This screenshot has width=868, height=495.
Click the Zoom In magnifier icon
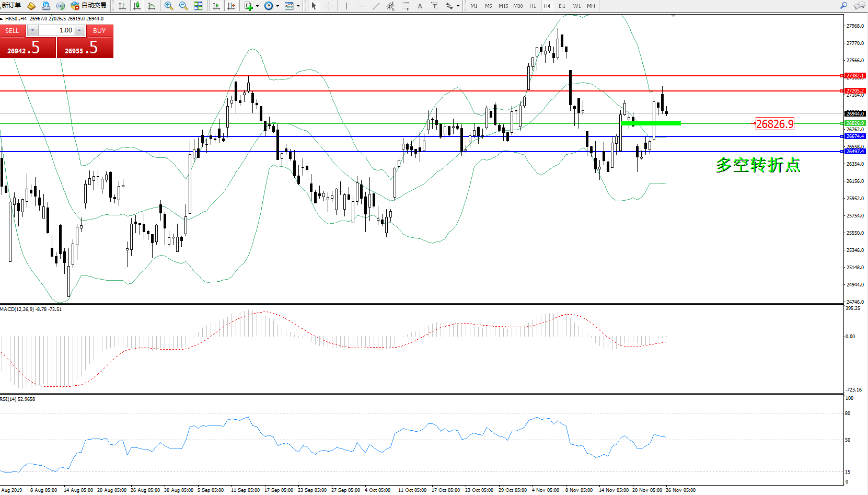click(x=169, y=6)
